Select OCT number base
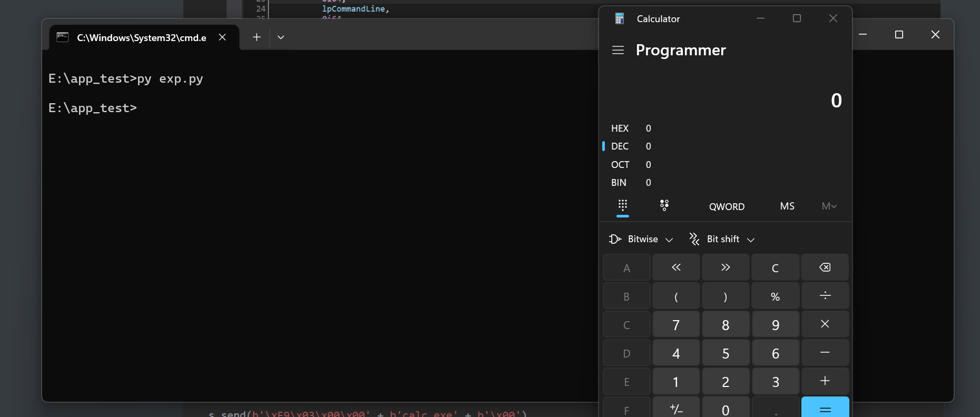 (x=620, y=165)
